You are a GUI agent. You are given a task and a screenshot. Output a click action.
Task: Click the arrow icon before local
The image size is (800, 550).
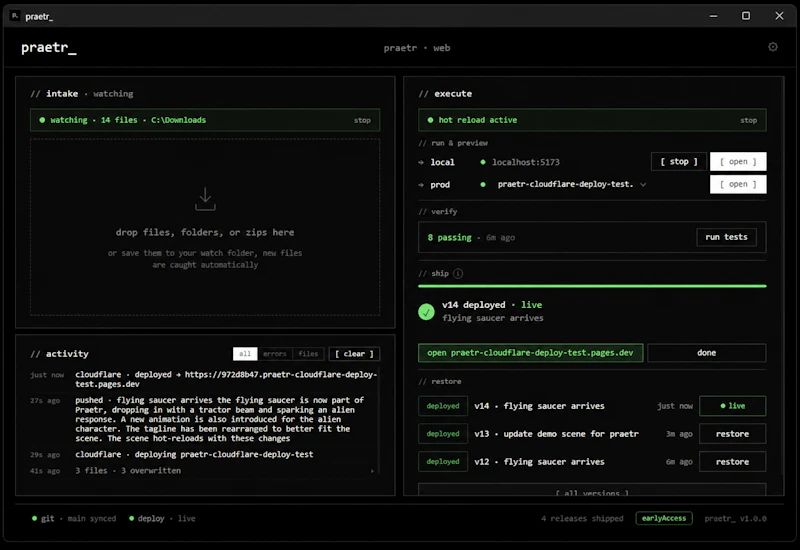click(421, 162)
